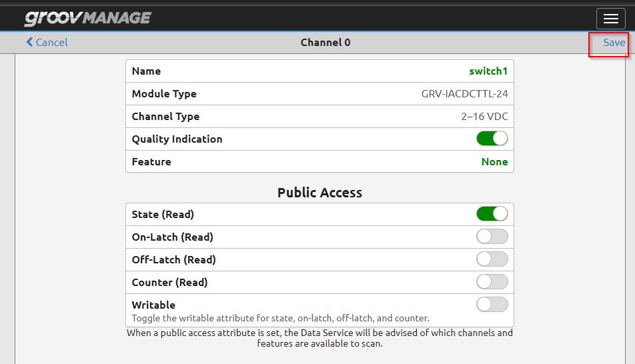
Task: Open the Feature selection showing None
Action: tap(494, 161)
